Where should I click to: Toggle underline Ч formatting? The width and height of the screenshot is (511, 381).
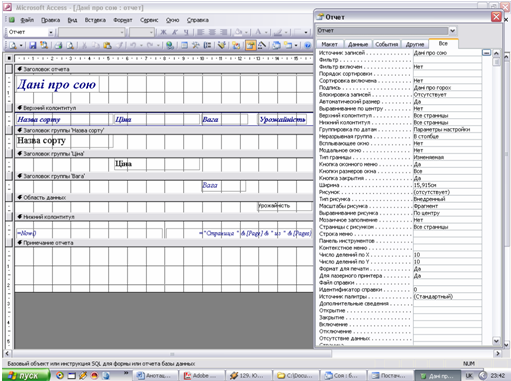(186, 32)
